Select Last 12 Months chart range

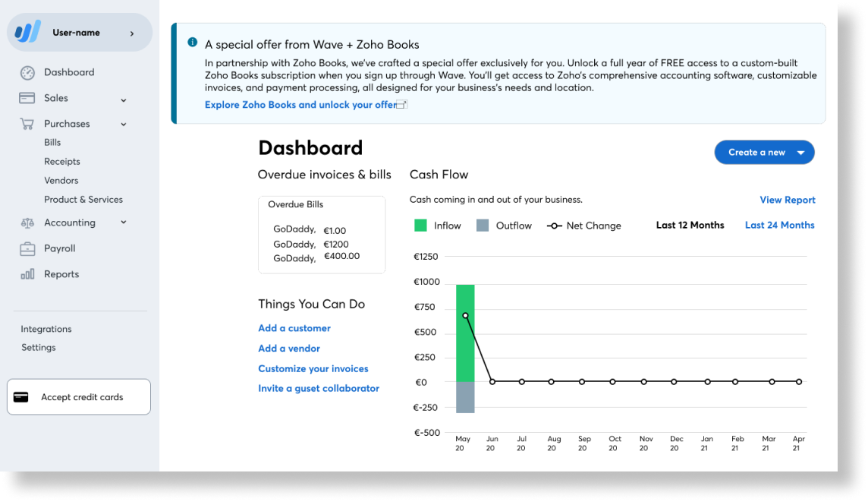point(690,226)
